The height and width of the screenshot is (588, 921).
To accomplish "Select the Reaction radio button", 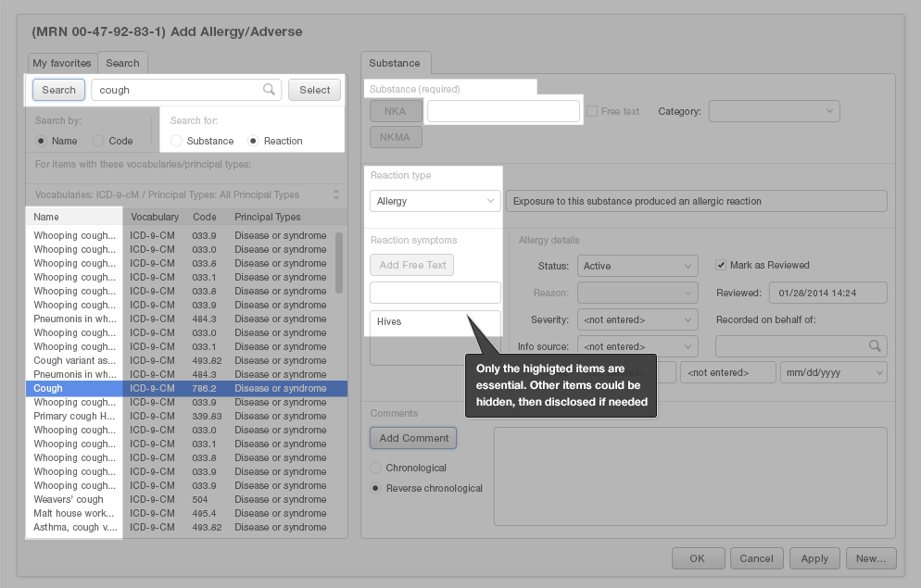I will (x=253, y=141).
